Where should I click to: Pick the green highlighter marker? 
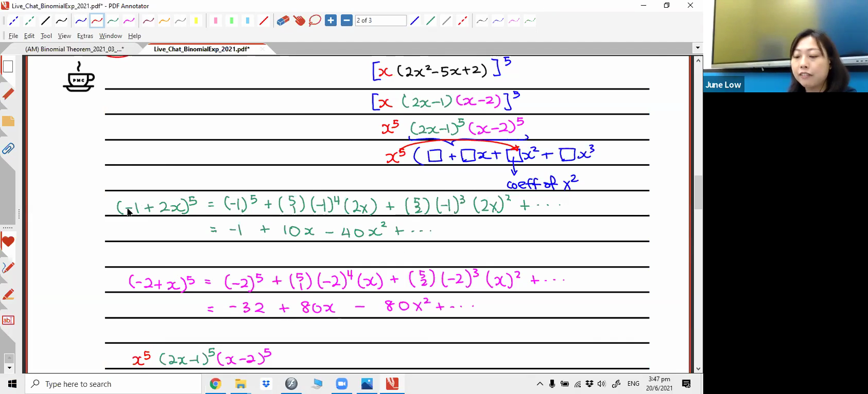231,21
